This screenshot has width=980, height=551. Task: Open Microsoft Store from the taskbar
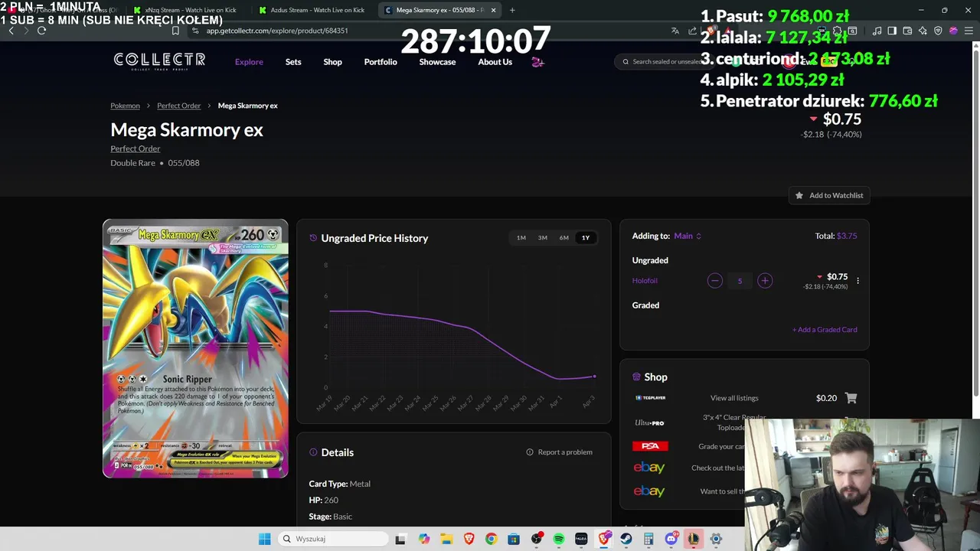click(514, 539)
